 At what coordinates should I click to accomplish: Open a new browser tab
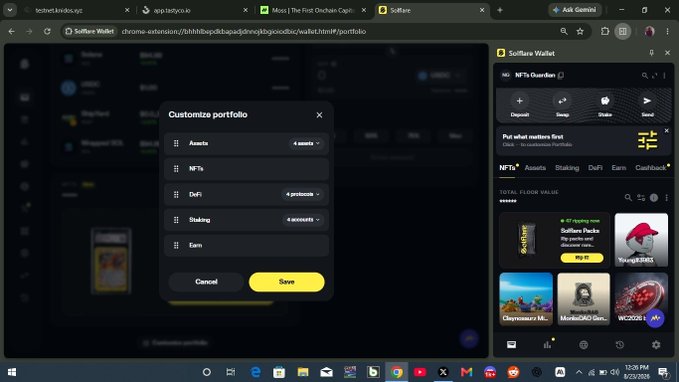[x=500, y=10]
